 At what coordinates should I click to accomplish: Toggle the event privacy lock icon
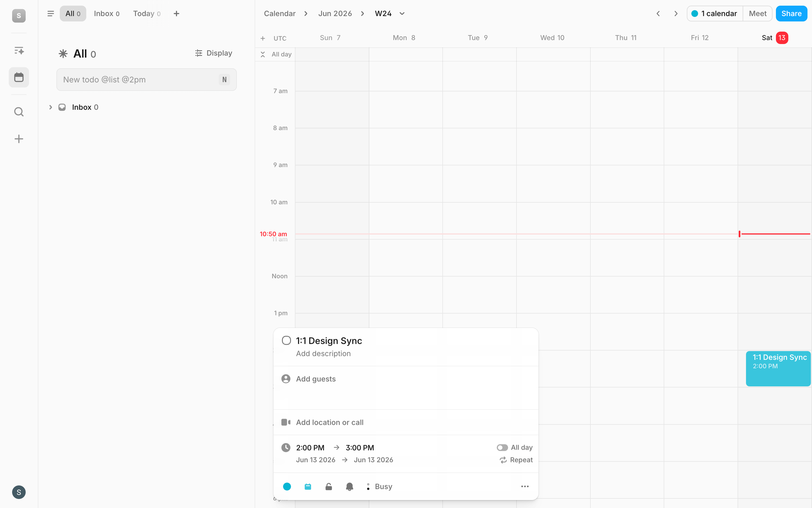pyautogui.click(x=328, y=487)
